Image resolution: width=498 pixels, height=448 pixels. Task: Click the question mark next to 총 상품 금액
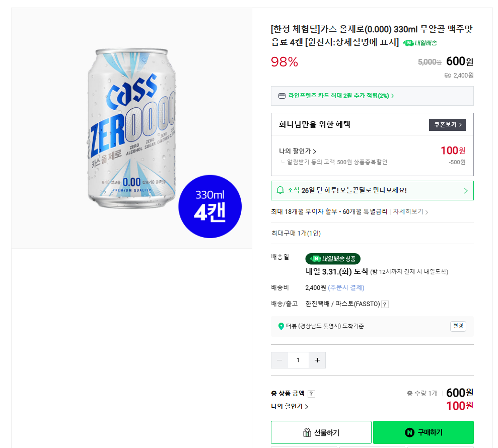(x=311, y=394)
